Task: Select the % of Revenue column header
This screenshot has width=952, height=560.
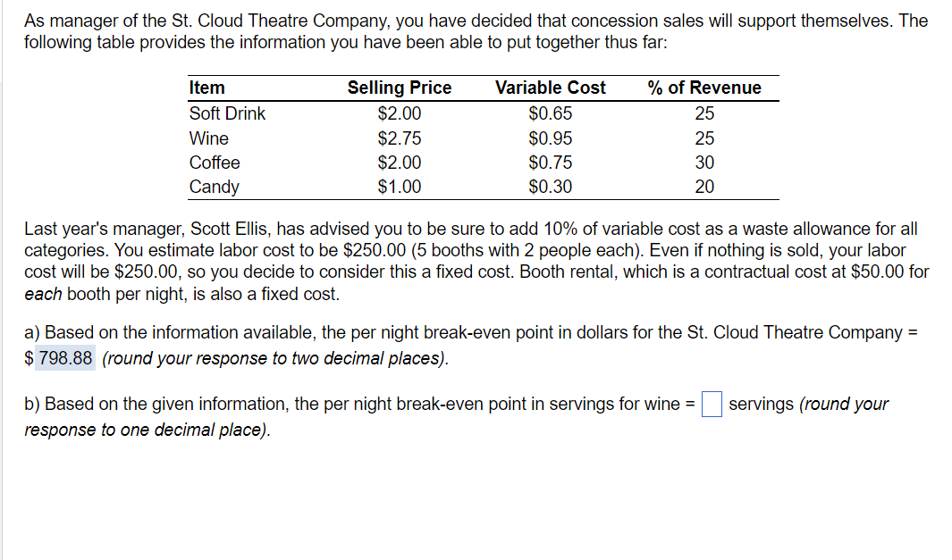Action: coord(704,88)
